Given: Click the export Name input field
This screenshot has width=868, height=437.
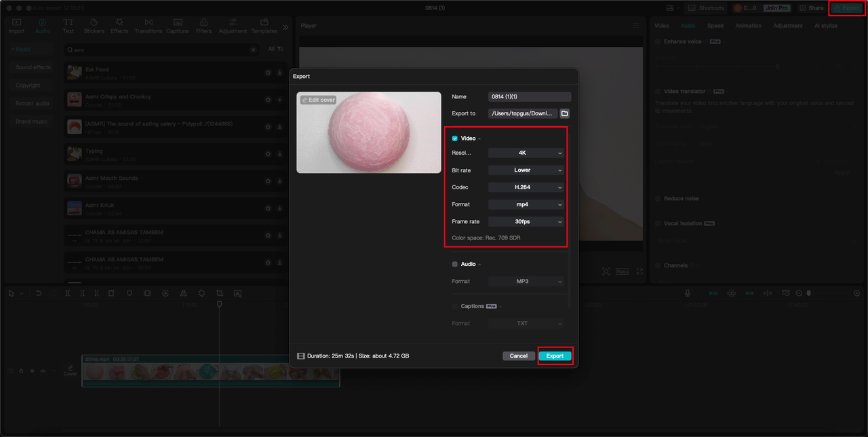Looking at the screenshot, I should (530, 97).
